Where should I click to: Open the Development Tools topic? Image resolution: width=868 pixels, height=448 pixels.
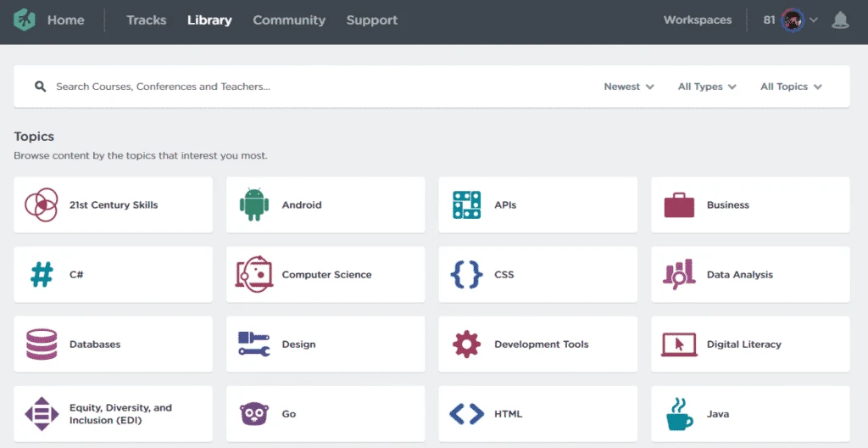pos(538,344)
